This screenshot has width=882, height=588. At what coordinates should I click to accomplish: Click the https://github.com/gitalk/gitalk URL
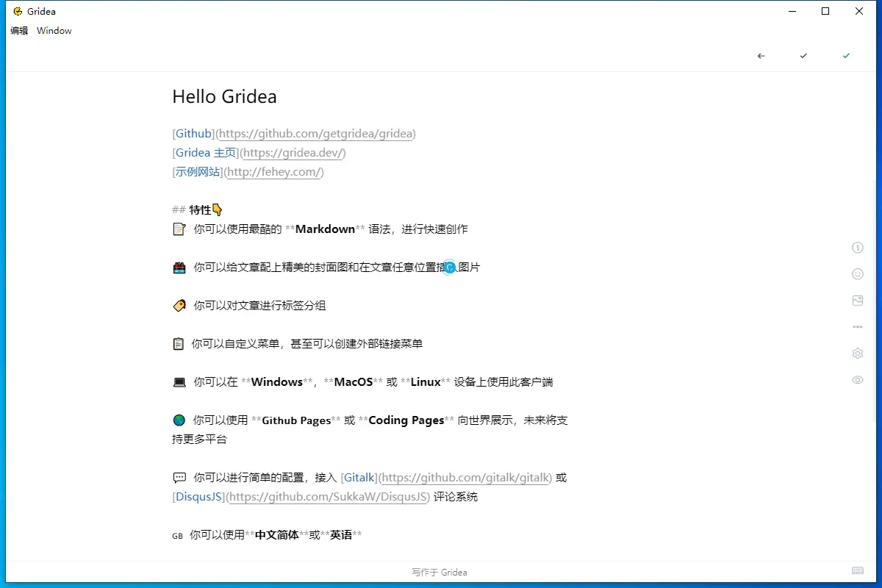pos(466,478)
